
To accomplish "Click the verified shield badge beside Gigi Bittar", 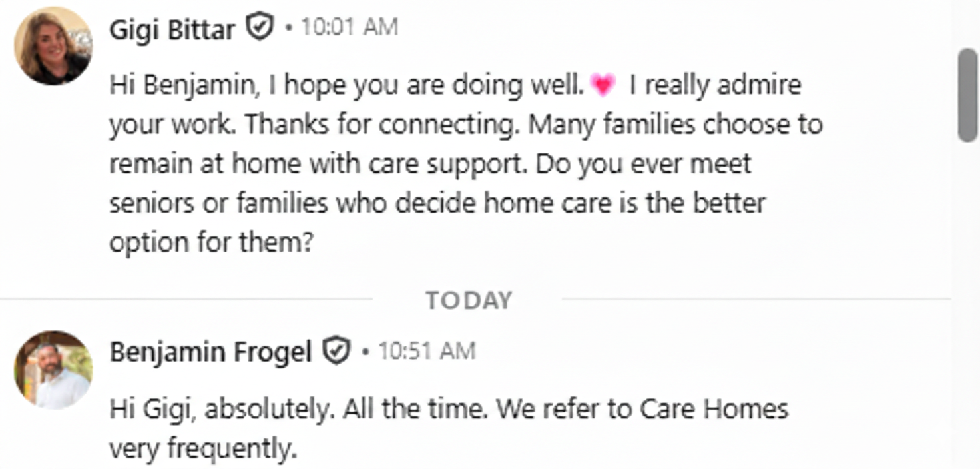I will coord(260,29).
